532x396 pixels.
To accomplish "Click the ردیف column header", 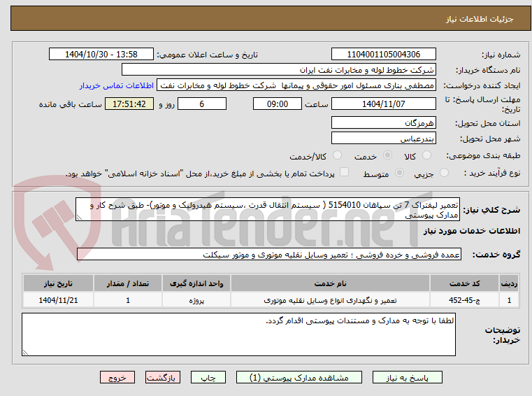I will pos(509,283).
